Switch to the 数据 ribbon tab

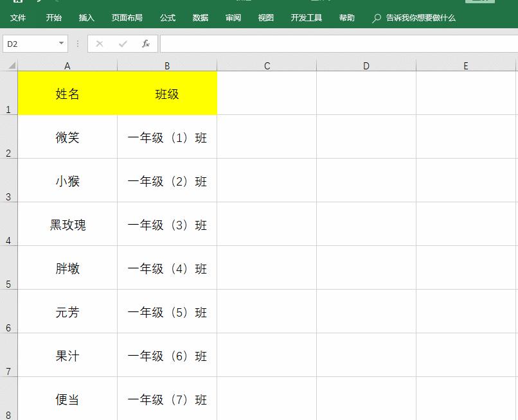coord(199,18)
